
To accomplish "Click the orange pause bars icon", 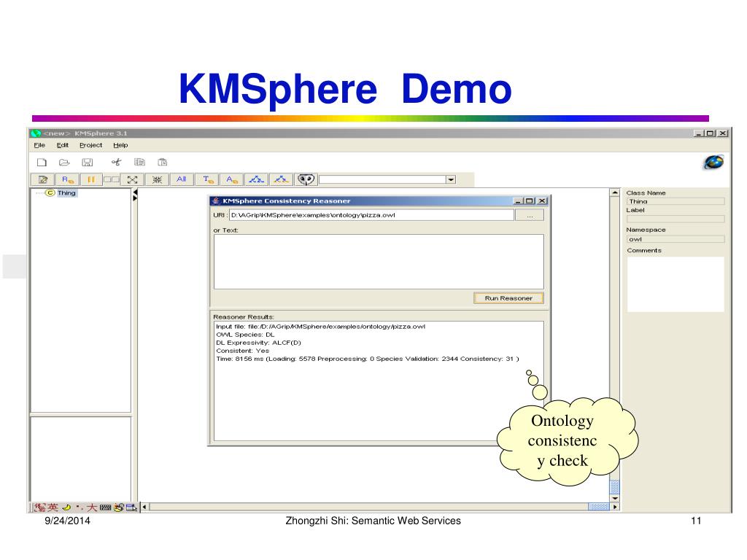I will (x=90, y=179).
